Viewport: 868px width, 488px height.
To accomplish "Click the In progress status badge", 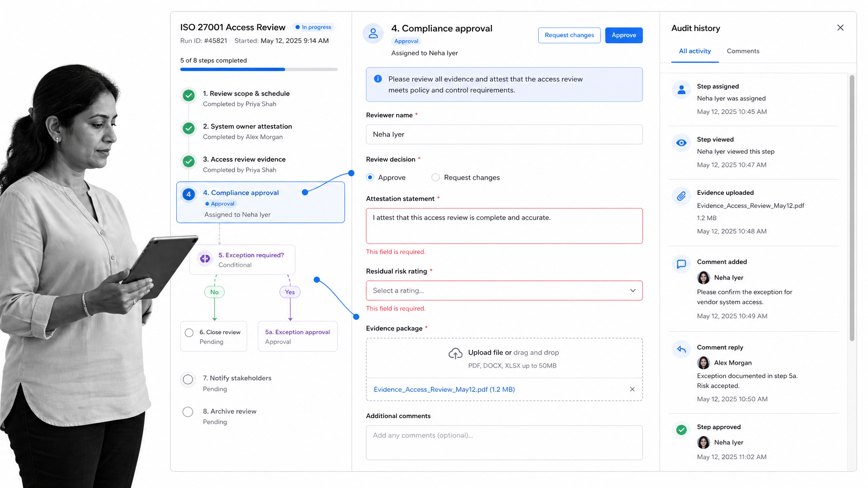I will [314, 27].
